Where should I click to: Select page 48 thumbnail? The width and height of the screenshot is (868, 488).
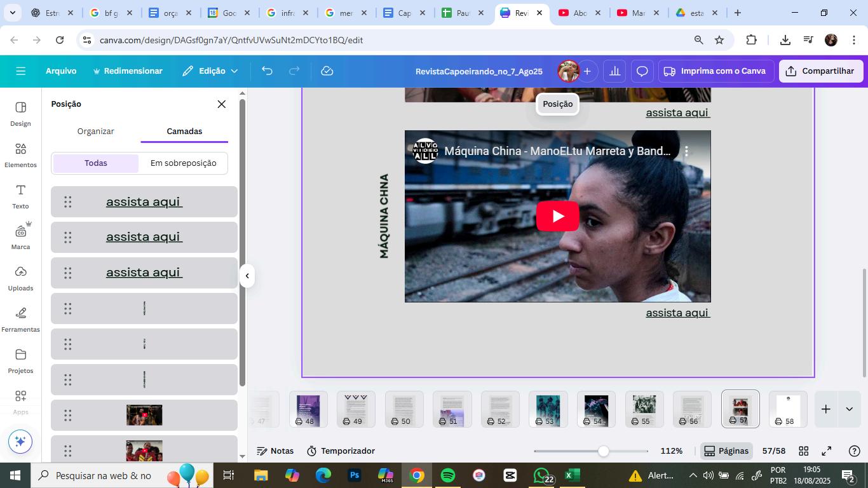click(308, 410)
